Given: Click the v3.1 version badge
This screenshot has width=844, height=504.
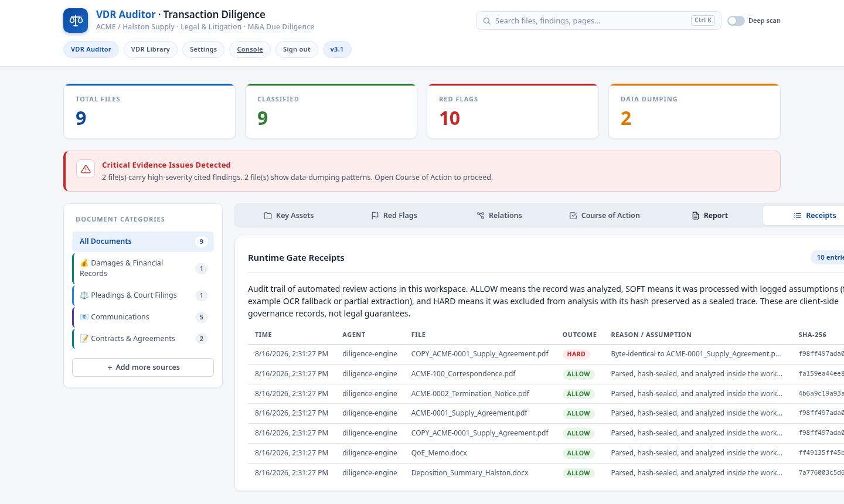Looking at the screenshot, I should tap(337, 49).
